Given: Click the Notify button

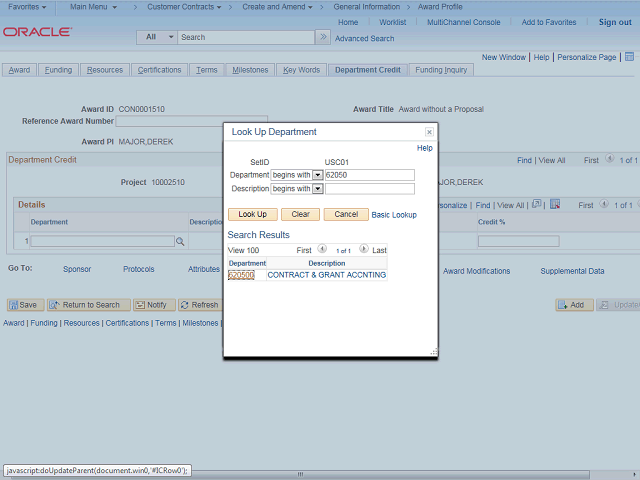Looking at the screenshot, I should pos(154,305).
